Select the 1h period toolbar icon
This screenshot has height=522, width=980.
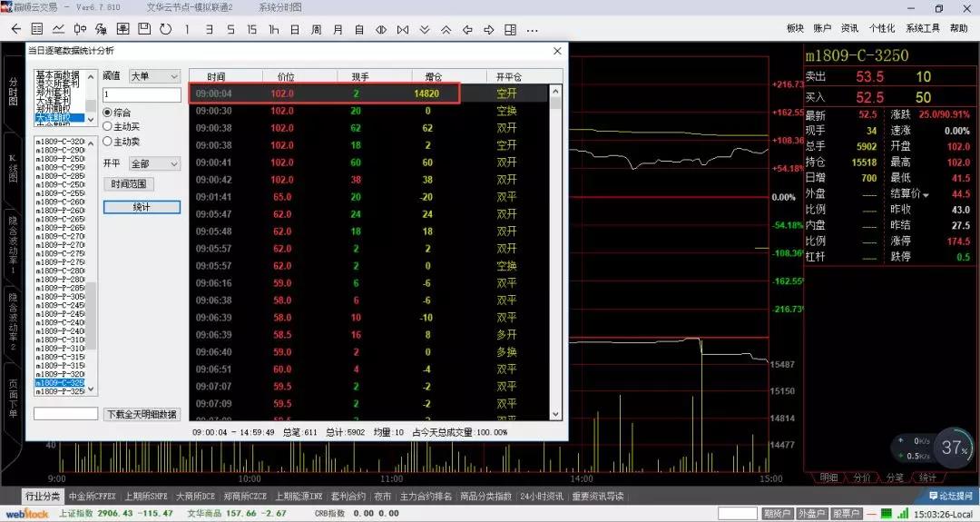[x=273, y=29]
